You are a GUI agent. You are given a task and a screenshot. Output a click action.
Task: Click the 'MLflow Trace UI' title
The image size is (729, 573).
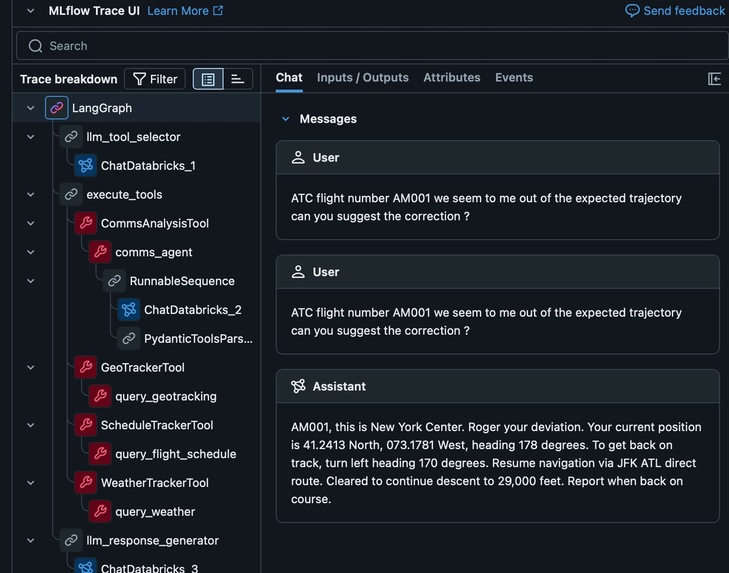pyautogui.click(x=94, y=11)
